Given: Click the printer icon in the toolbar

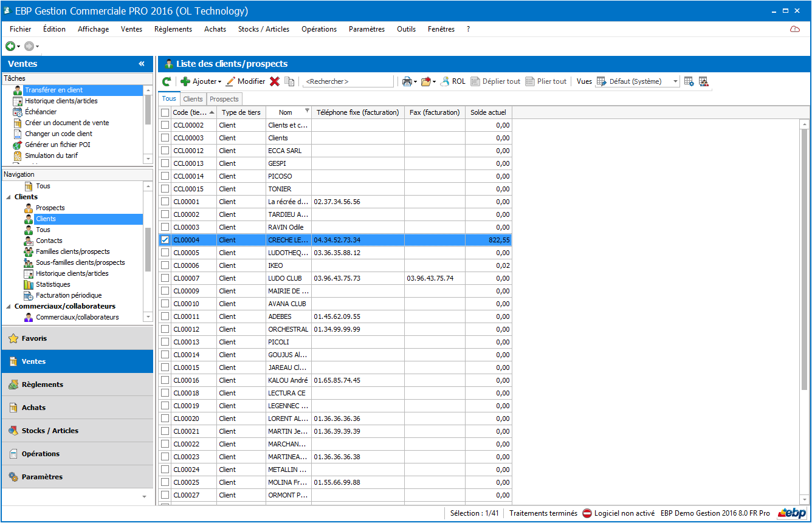Looking at the screenshot, I should (407, 81).
